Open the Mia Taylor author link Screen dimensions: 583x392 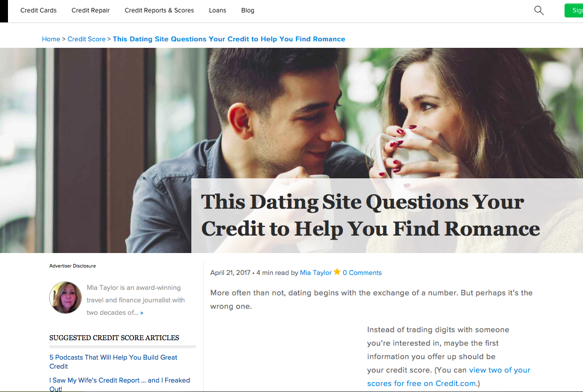[316, 272]
